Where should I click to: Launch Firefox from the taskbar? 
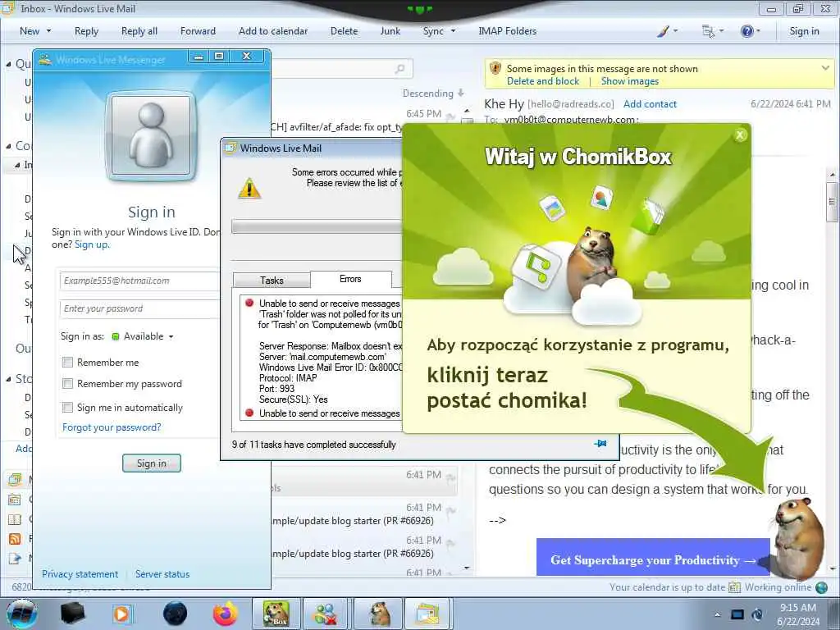pyautogui.click(x=226, y=614)
